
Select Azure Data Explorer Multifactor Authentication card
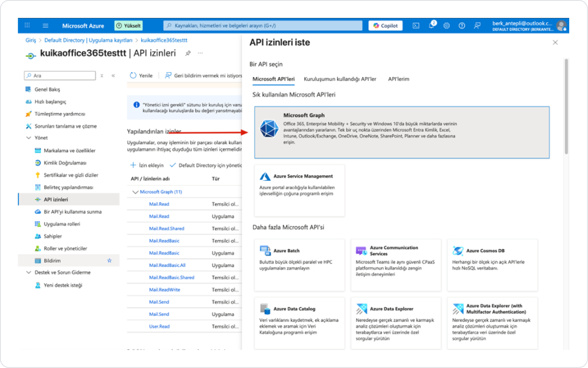492,324
